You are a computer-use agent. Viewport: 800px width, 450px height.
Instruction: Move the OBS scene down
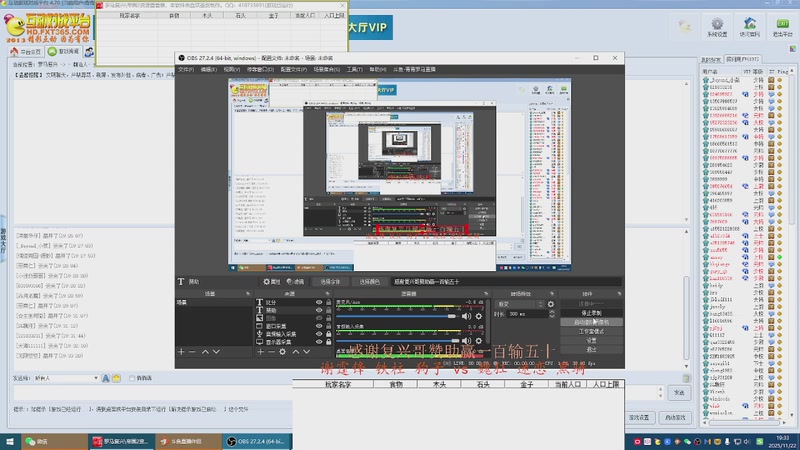(216, 352)
